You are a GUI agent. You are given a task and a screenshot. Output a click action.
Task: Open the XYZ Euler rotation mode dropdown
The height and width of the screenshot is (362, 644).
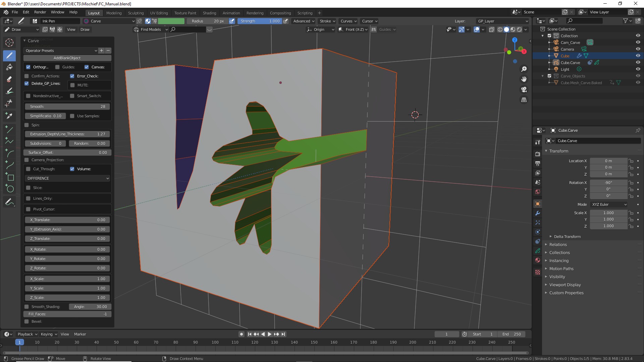coord(609,204)
